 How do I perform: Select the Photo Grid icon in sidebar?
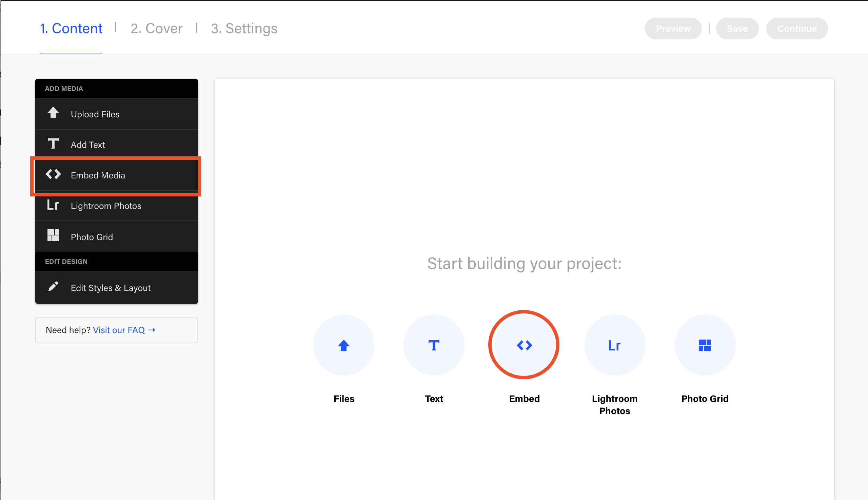54,235
